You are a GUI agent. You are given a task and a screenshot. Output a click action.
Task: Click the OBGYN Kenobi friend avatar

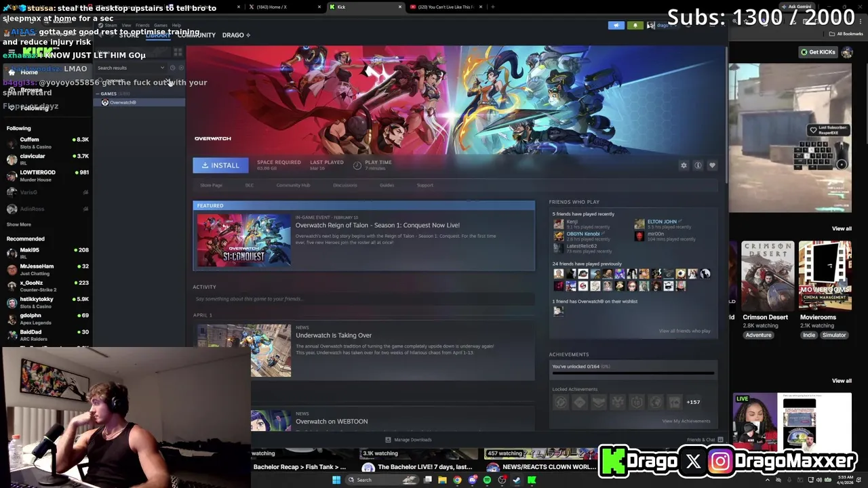pos(558,236)
